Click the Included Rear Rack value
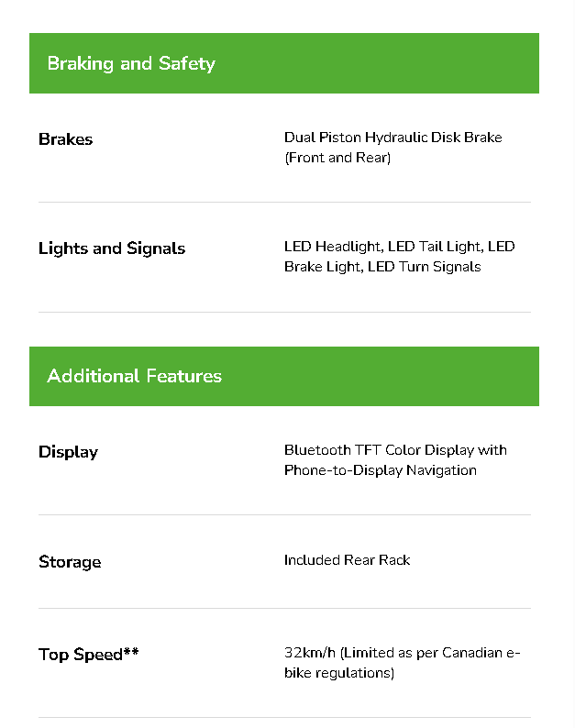The width and height of the screenshot is (575, 728). tap(347, 560)
